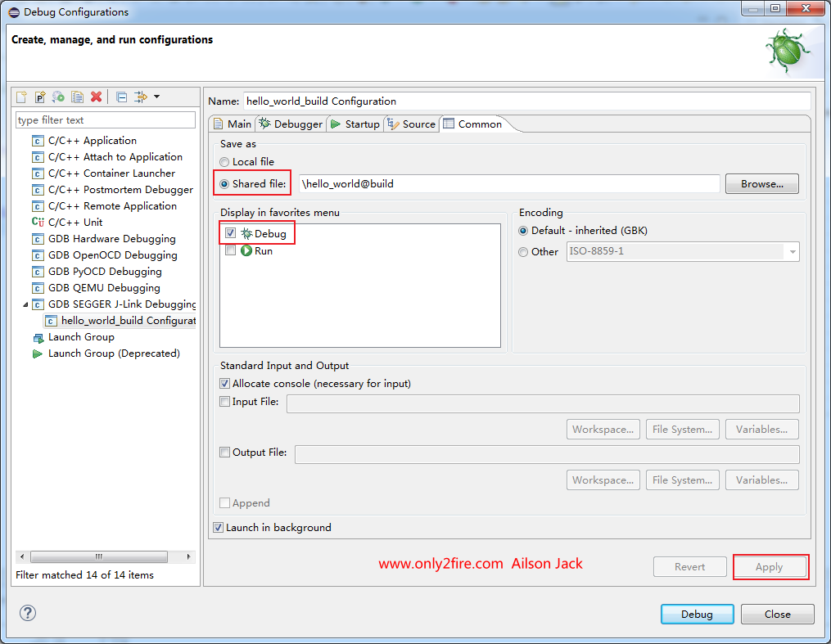
Task: Click the Debug button at the bottom
Action: tap(697, 614)
